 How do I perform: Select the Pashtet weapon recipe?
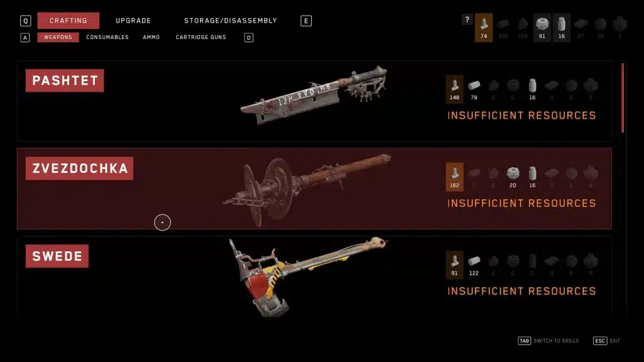pos(314,101)
